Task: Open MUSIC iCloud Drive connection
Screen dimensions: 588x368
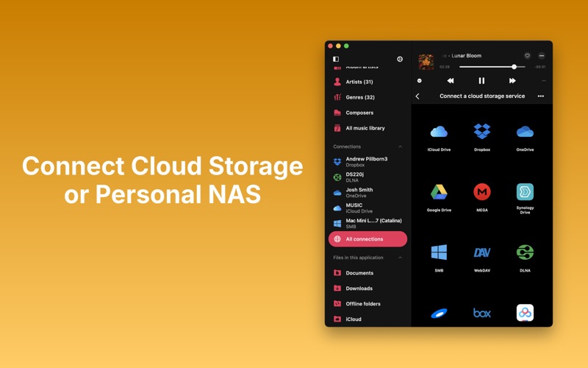Action: (x=367, y=208)
